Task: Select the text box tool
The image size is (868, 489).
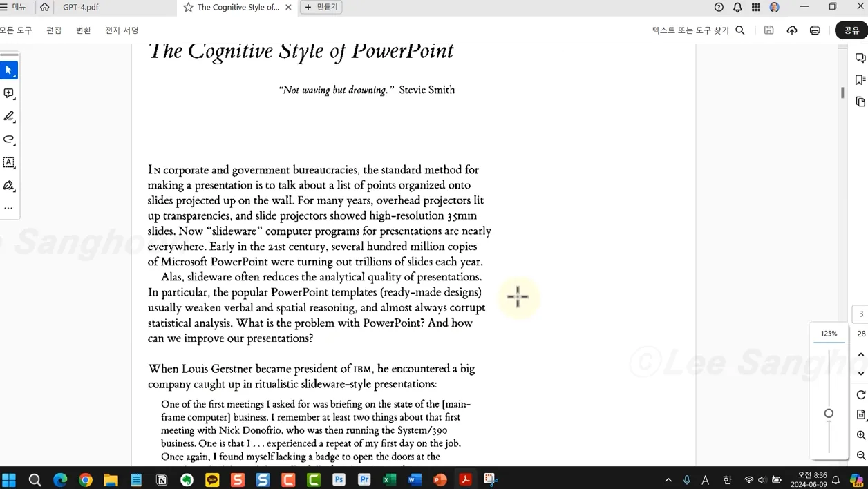Action: pyautogui.click(x=8, y=162)
